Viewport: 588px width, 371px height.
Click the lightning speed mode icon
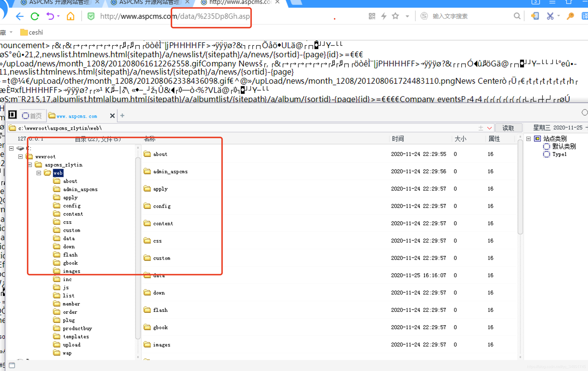[384, 16]
